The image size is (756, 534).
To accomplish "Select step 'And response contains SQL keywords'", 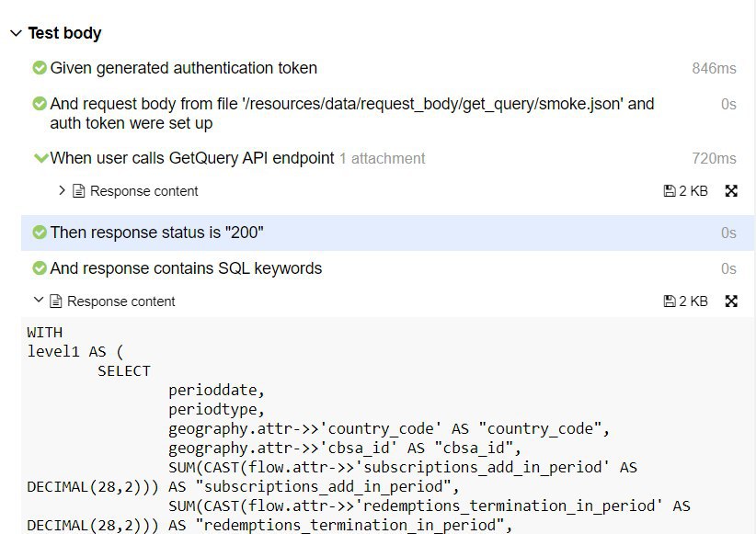I will pos(186,268).
